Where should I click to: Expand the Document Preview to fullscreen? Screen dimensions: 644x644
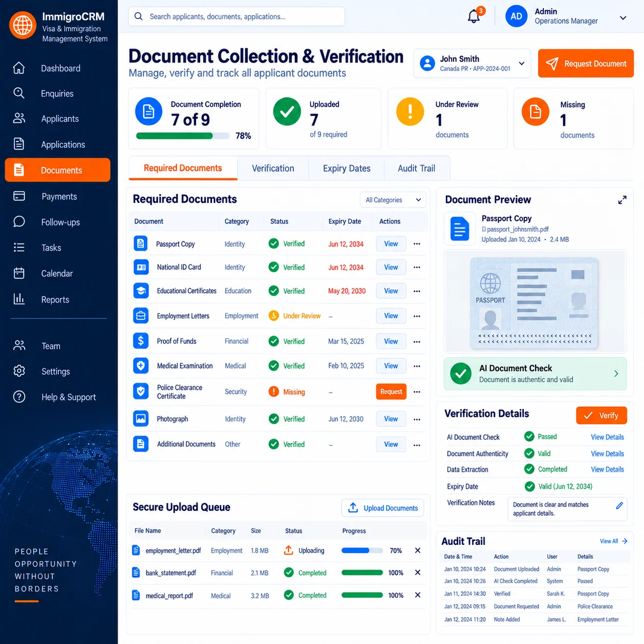tap(622, 200)
